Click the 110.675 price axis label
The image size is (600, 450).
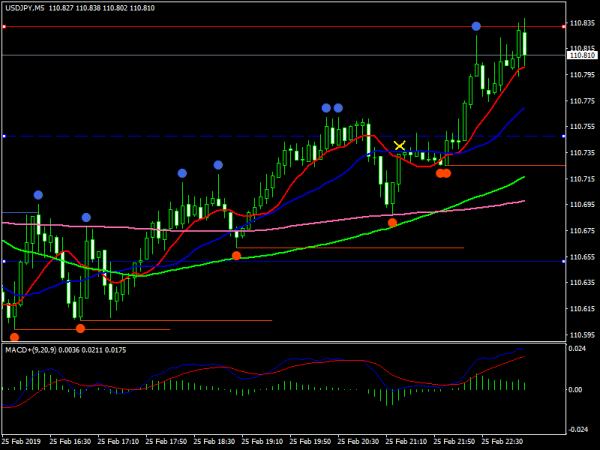click(582, 231)
